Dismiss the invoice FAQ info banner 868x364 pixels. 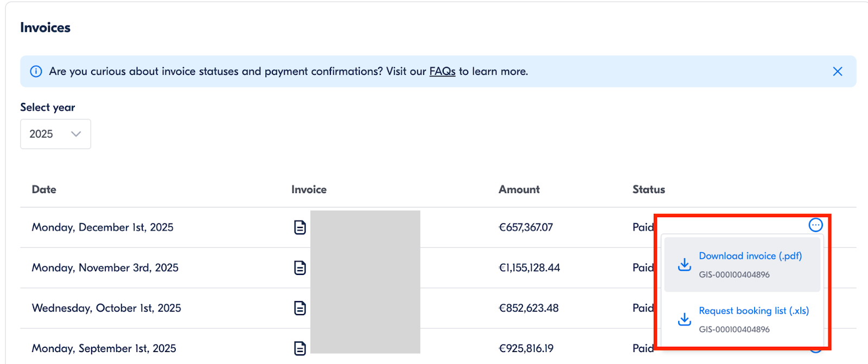click(x=837, y=72)
